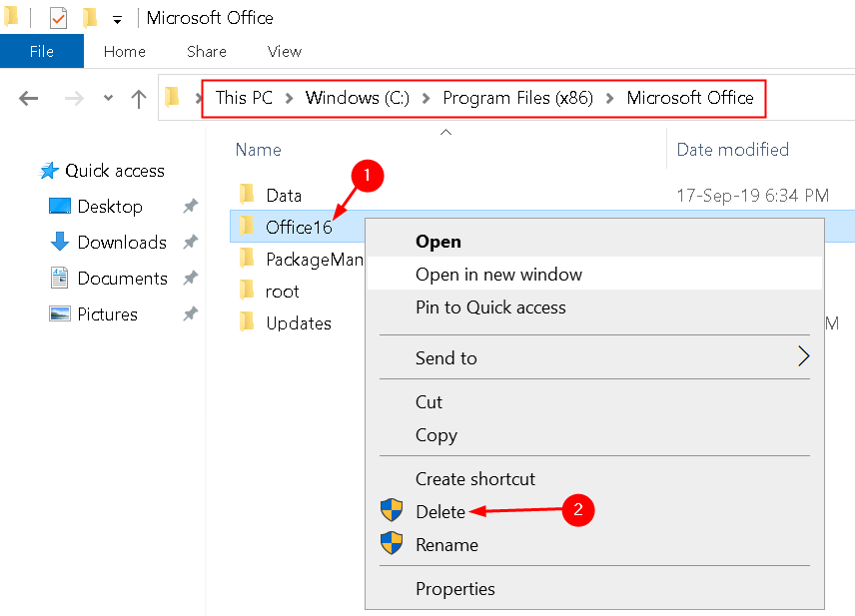The width and height of the screenshot is (855, 616).
Task: Click the Pictures landscape icon
Action: 60,314
